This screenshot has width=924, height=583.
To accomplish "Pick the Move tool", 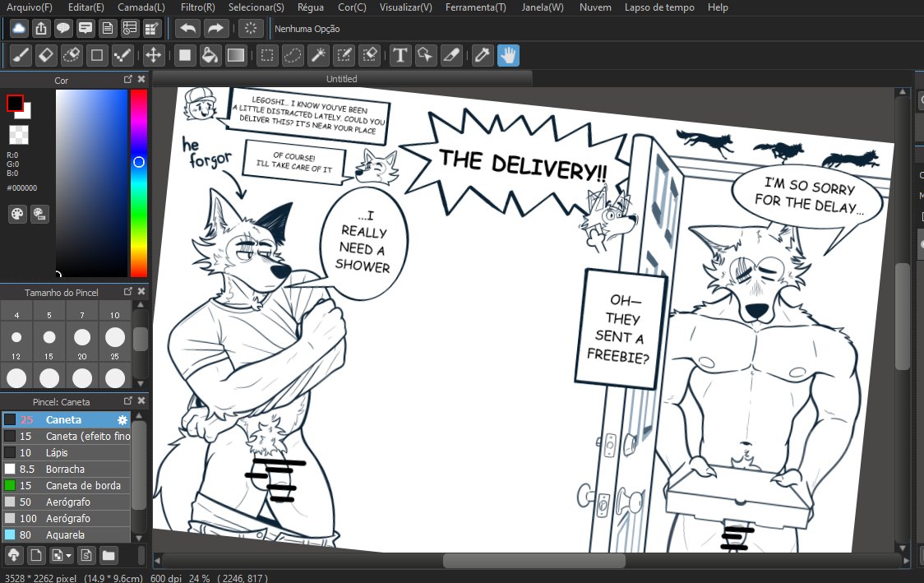I will [x=153, y=55].
